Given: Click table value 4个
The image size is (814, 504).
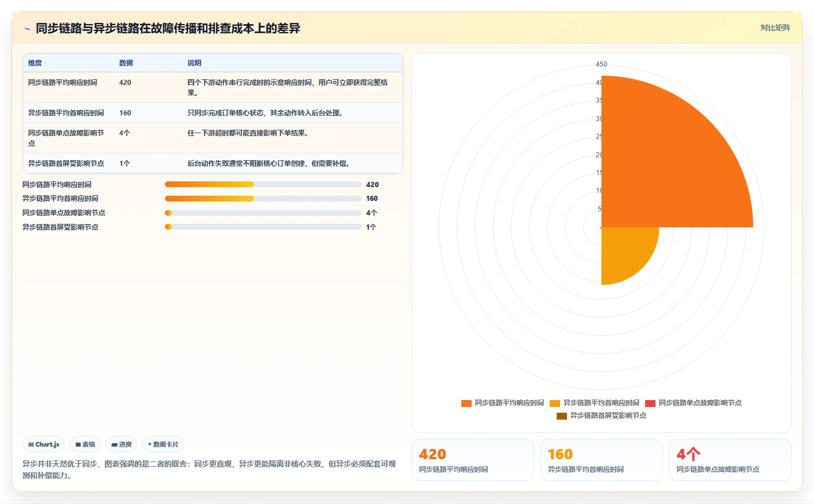Looking at the screenshot, I should pyautogui.click(x=125, y=133).
